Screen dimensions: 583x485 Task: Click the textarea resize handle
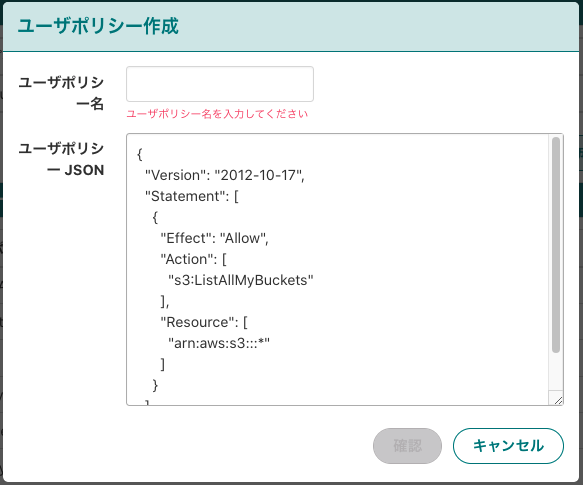558,400
